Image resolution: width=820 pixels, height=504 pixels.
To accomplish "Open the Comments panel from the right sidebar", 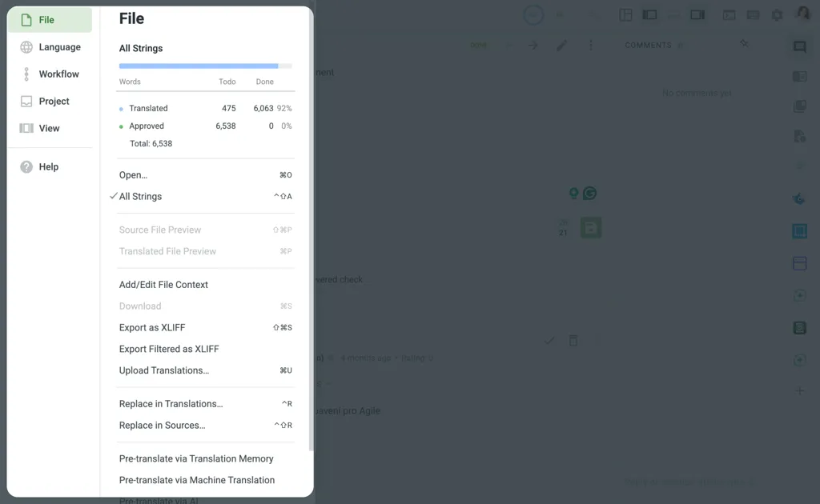I will (x=799, y=47).
